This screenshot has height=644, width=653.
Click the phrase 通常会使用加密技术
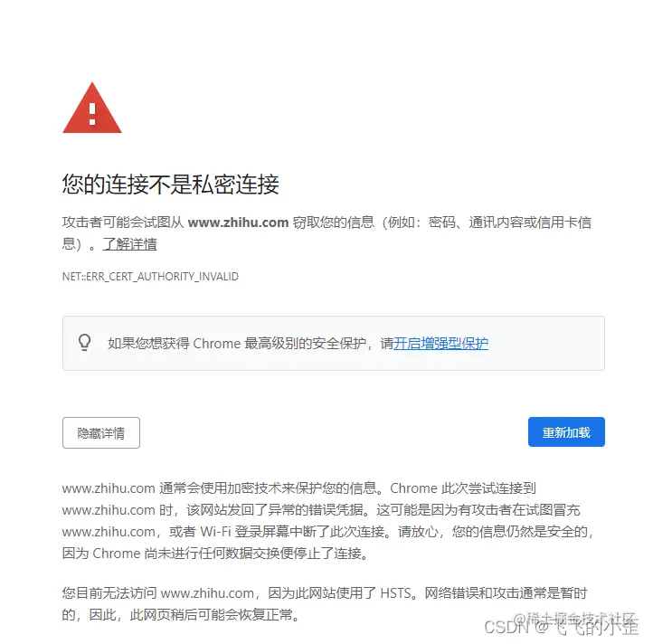pos(220,488)
